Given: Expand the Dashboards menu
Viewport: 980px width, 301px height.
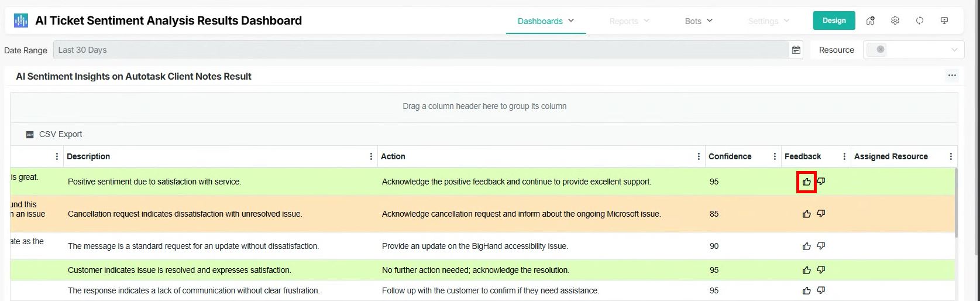Looking at the screenshot, I should pyautogui.click(x=545, y=21).
